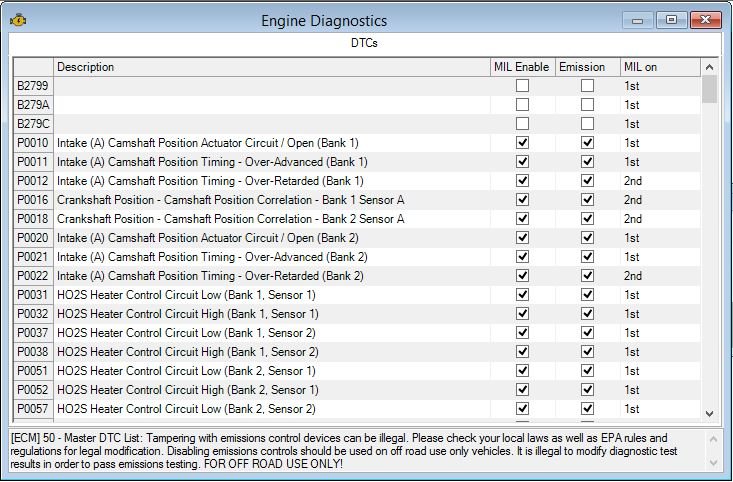This screenshot has width=733, height=482.
Task: Check MIL Enable for B279A
Action: (522, 105)
